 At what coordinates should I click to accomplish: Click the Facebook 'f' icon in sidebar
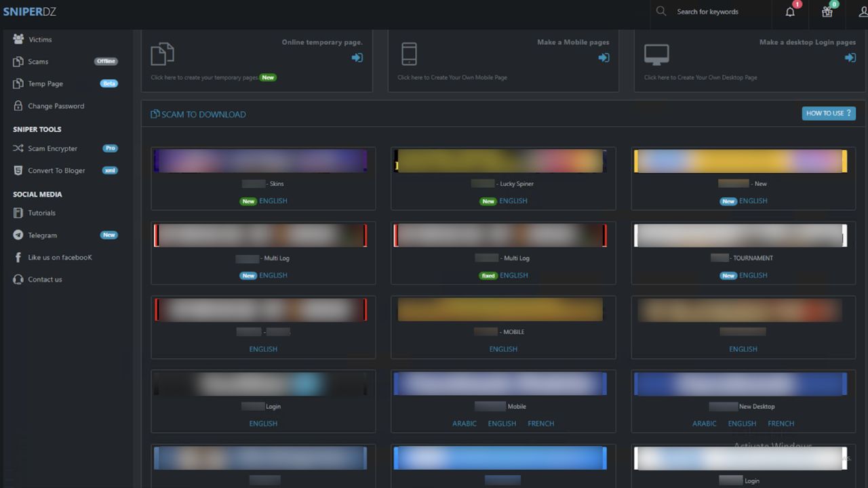18,258
